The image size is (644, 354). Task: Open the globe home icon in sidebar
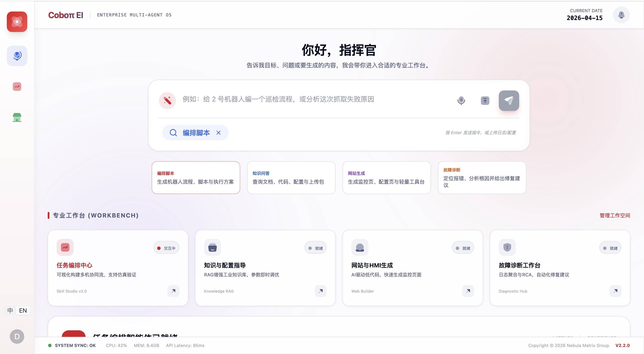pyautogui.click(x=17, y=56)
